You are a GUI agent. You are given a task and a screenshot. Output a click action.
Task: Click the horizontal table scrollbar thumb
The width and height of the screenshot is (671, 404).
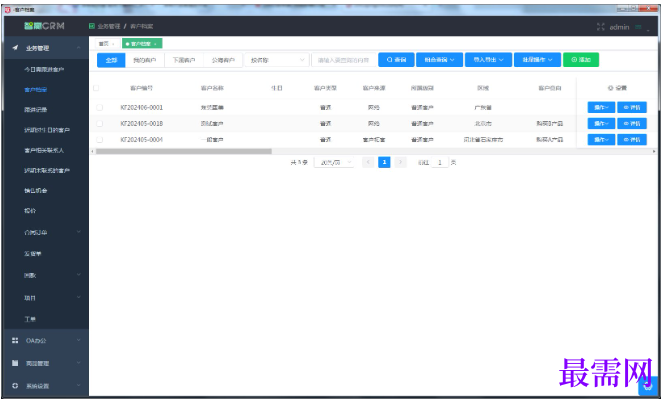(x=184, y=152)
